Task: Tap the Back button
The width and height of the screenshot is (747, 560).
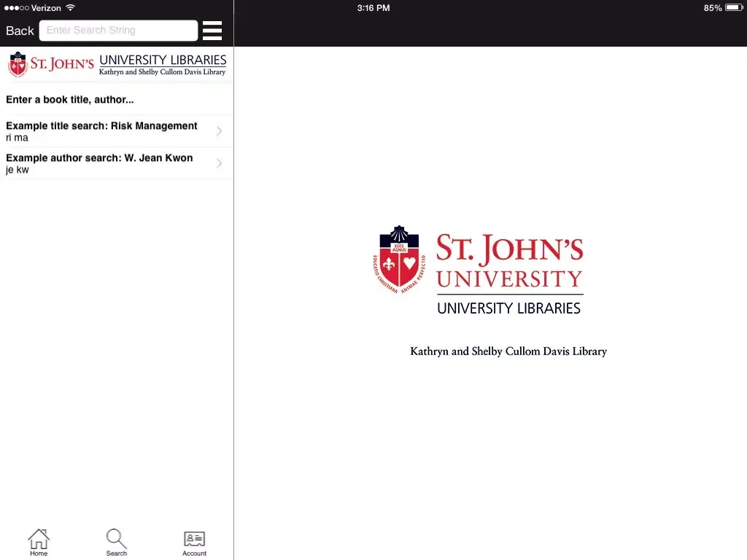Action: [x=20, y=31]
